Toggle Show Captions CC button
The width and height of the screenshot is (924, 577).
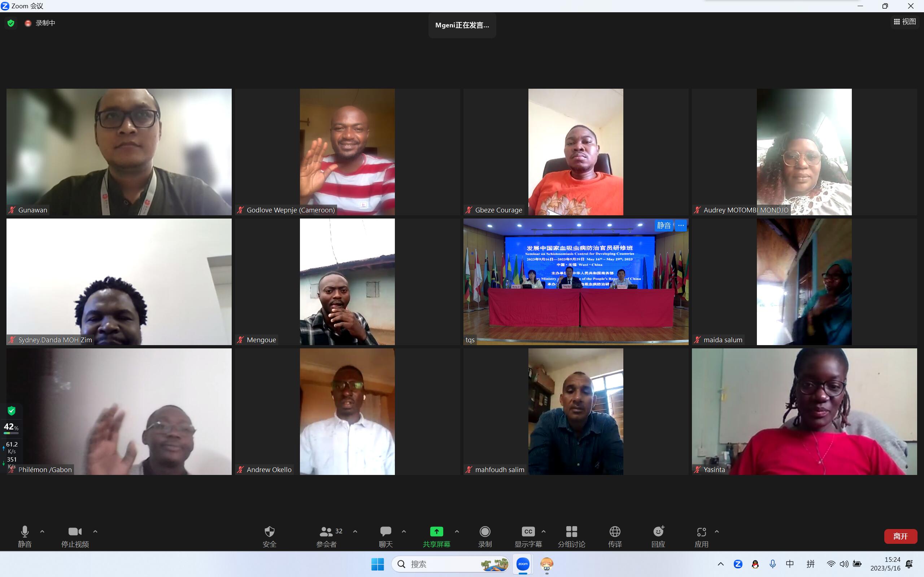click(x=528, y=532)
